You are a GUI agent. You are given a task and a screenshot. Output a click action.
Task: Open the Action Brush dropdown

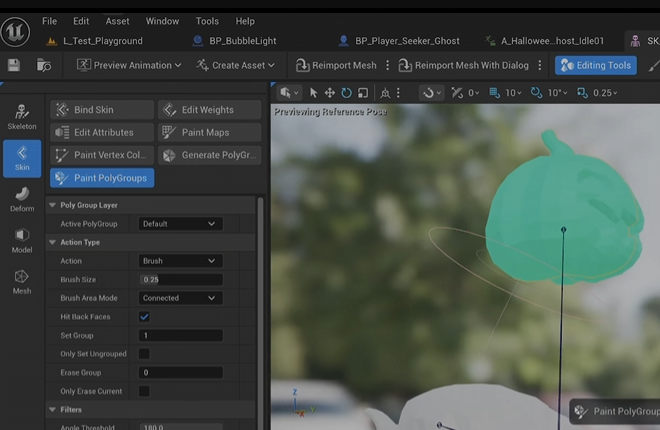[181, 261]
